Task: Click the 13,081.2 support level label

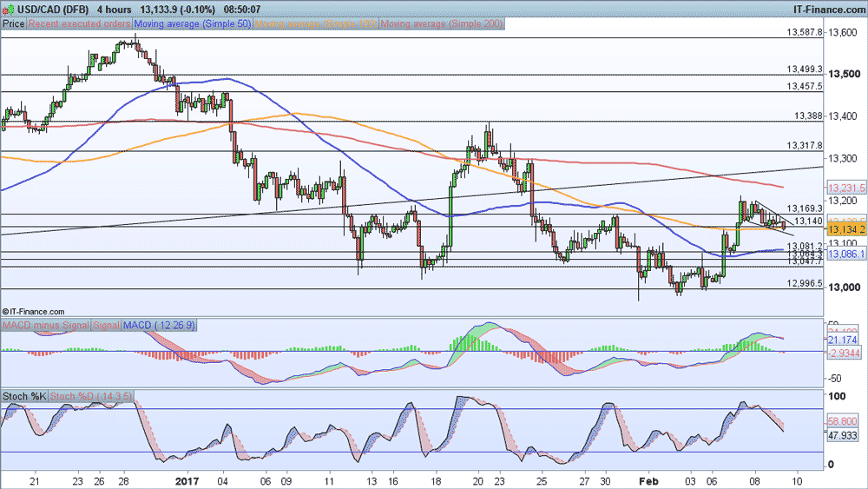Action: [x=805, y=246]
